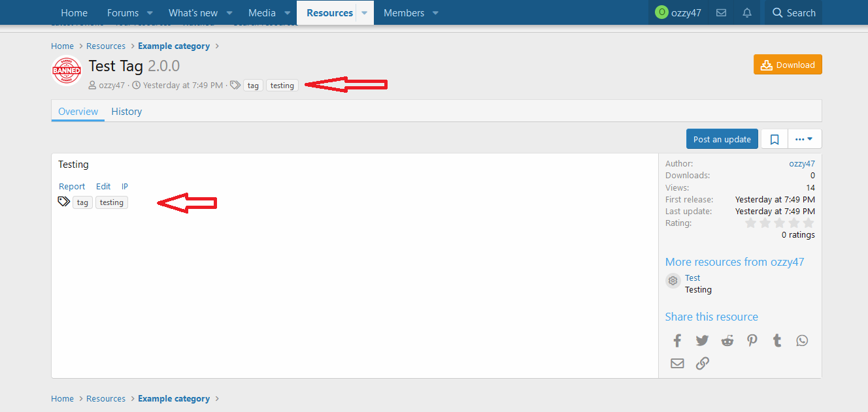Click 'testing' tag below description
This screenshot has width=868, height=412.
(x=112, y=202)
